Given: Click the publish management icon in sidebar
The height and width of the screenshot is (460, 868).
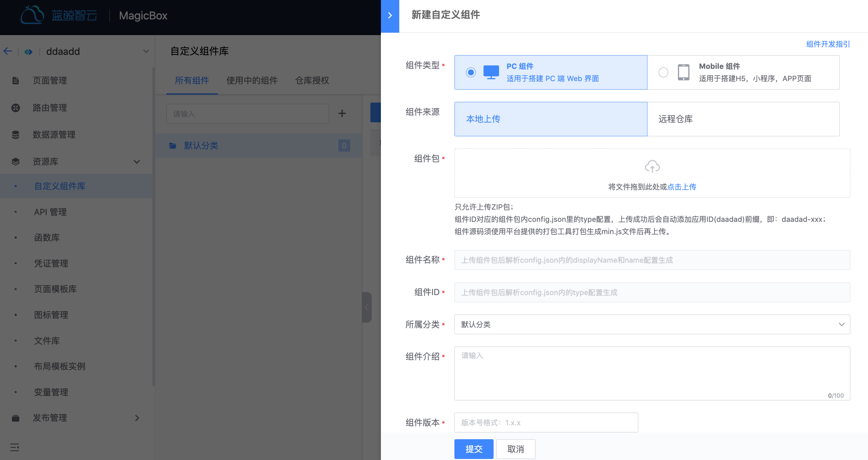Looking at the screenshot, I should [x=15, y=417].
